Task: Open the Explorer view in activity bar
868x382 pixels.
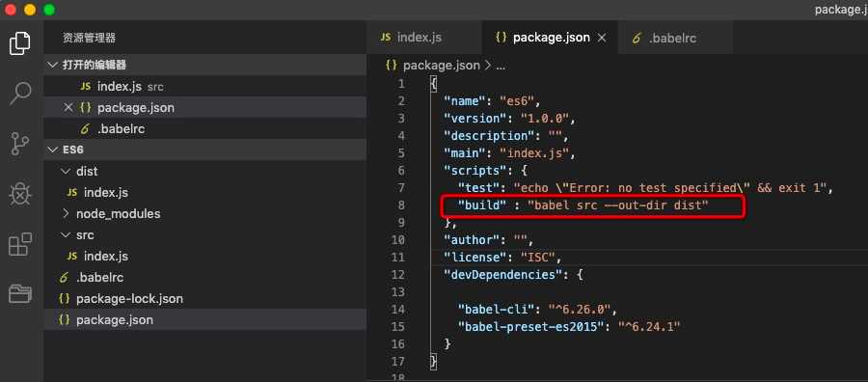Action: point(20,43)
